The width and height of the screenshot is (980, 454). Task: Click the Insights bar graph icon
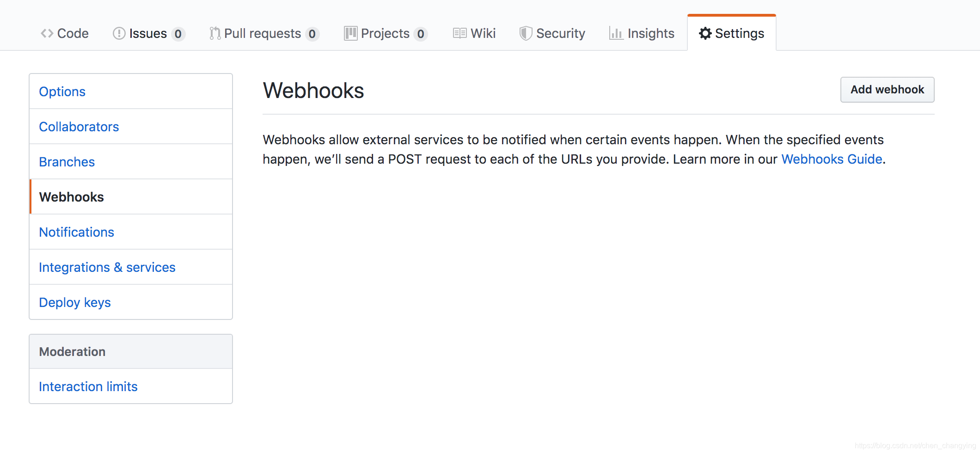(616, 33)
